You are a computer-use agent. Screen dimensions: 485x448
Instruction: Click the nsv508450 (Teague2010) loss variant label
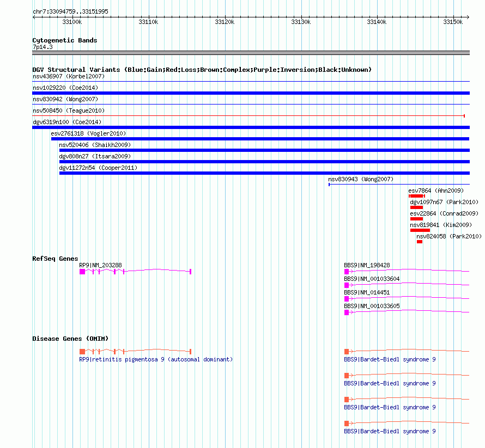click(69, 111)
